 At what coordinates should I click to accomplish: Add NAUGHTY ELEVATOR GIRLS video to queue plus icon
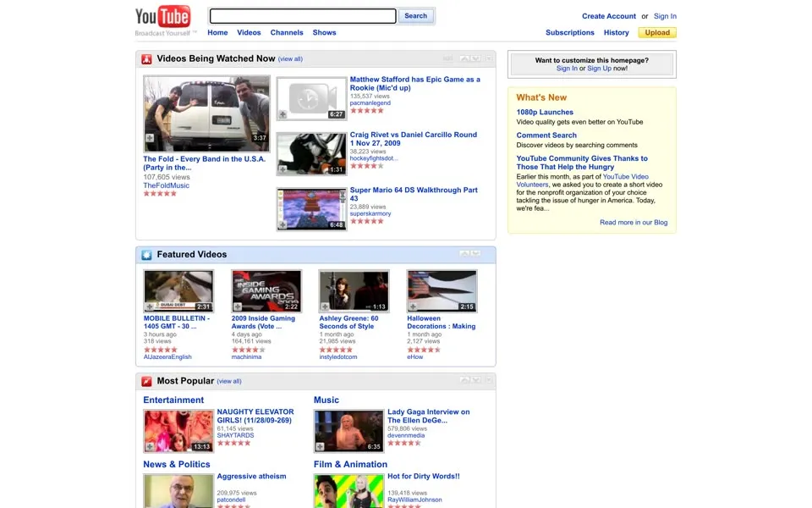point(150,446)
